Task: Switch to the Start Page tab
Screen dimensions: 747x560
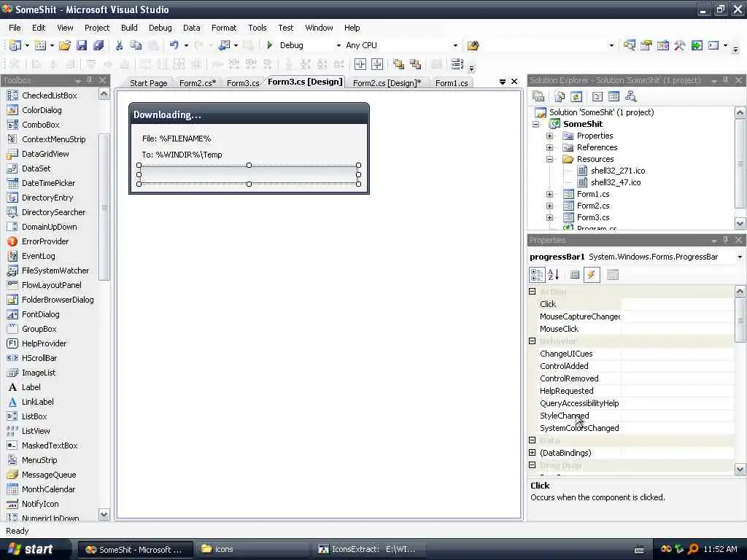Action: point(149,83)
